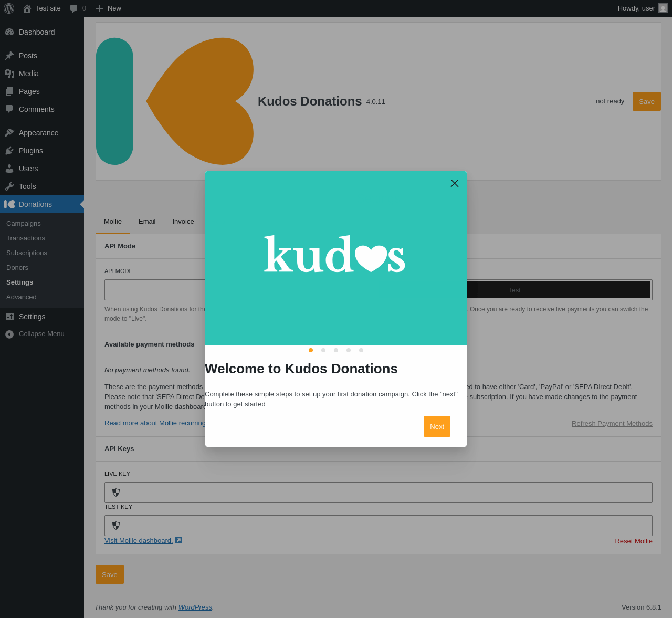Click the 'Version 6.8.1' footer text
The height and width of the screenshot is (618, 672).
(642, 607)
